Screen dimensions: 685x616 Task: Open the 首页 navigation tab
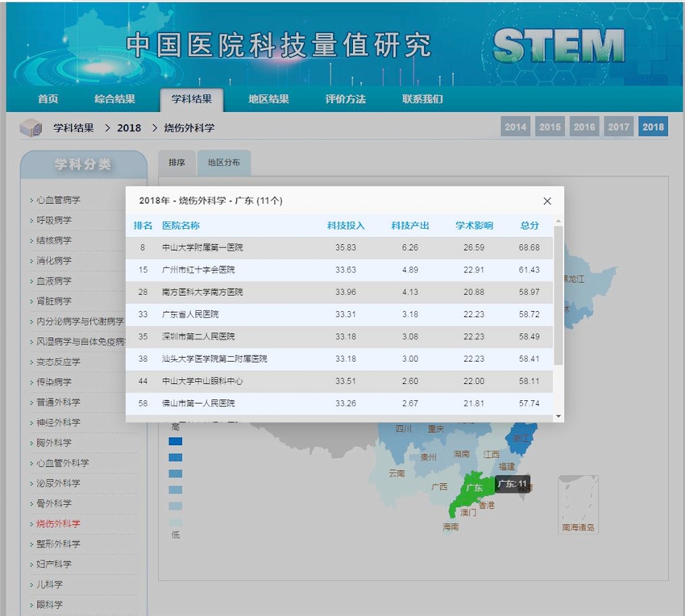(48, 99)
